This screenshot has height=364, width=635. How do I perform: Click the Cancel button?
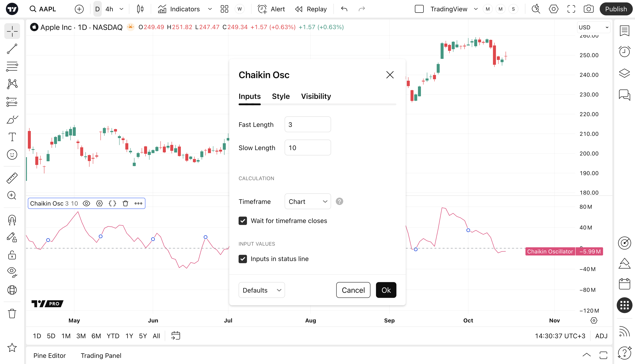(x=353, y=290)
